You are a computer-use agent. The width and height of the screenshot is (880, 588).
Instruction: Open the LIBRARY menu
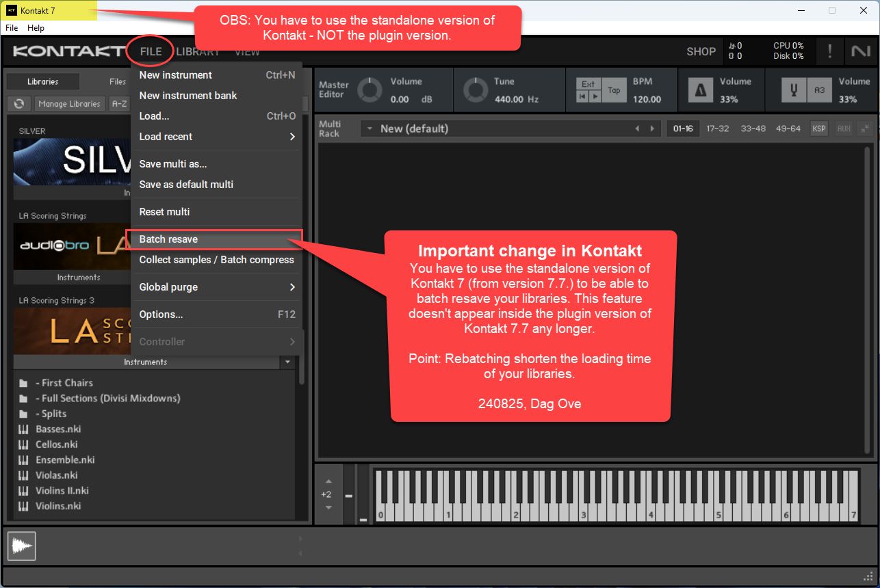tap(198, 51)
